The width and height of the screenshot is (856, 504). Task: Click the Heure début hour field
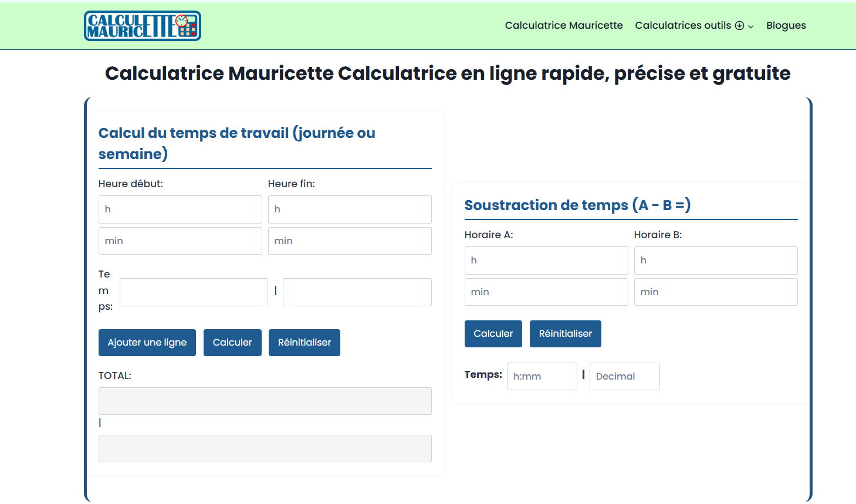point(180,209)
